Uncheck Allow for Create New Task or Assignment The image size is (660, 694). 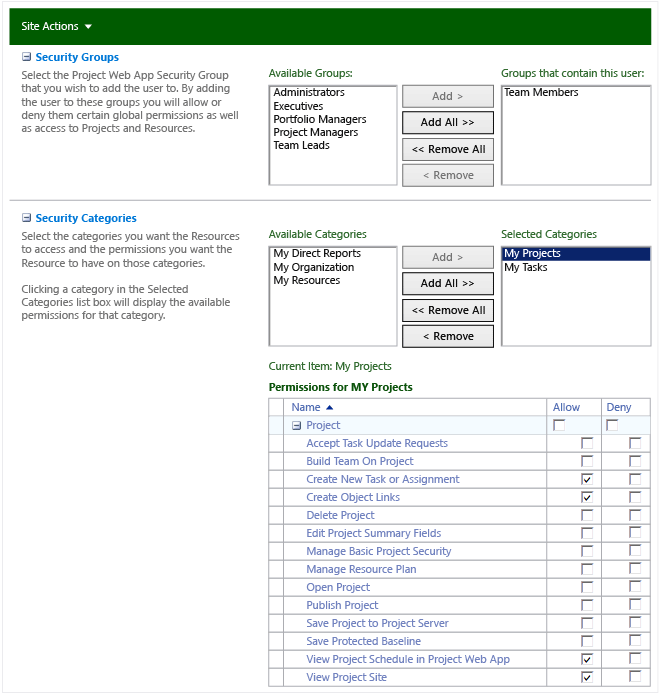[x=587, y=479]
